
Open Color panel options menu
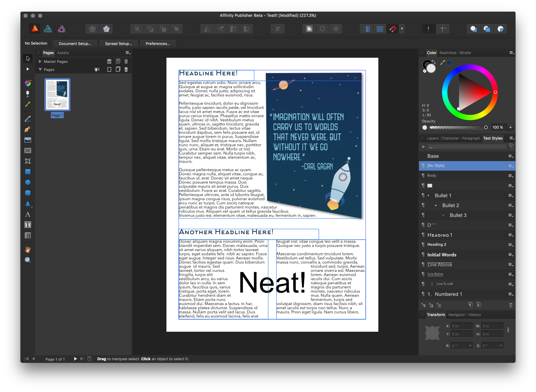(x=512, y=53)
